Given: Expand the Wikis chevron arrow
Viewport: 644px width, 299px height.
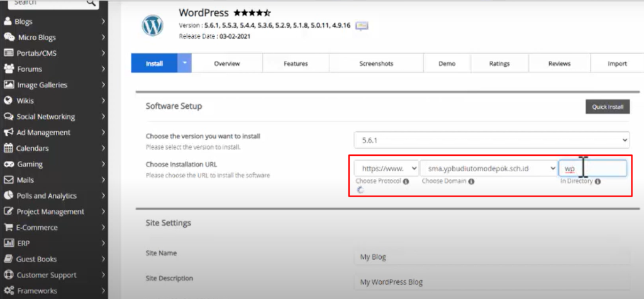Looking at the screenshot, I should [x=103, y=101].
